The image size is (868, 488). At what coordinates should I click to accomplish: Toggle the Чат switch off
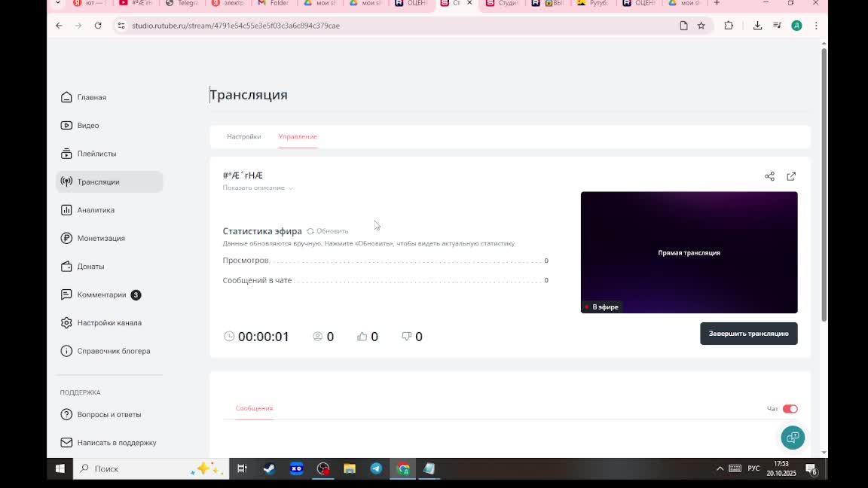pos(790,409)
